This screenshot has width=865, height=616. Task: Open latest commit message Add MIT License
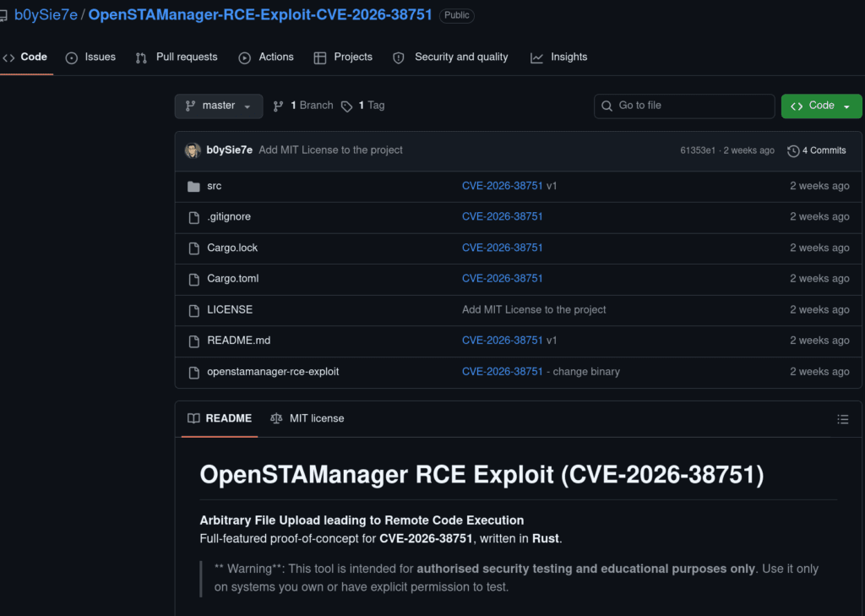(330, 150)
